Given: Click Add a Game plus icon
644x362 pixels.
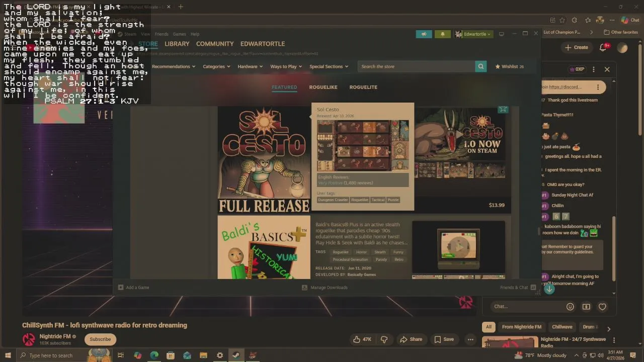Looking at the screenshot, I should tap(121, 288).
